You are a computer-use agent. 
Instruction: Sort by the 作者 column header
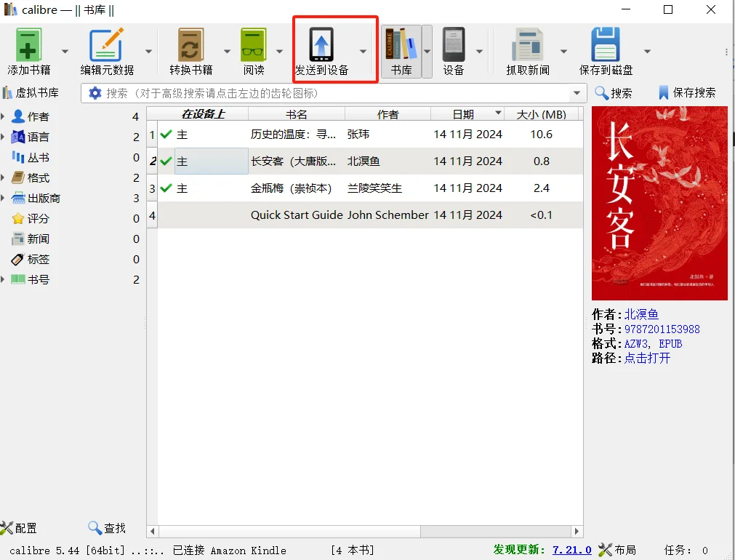(387, 114)
